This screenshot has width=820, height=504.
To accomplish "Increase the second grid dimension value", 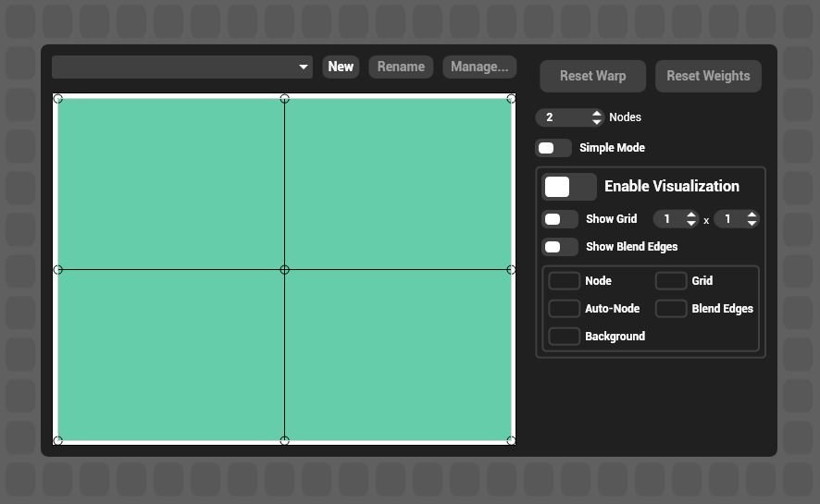I will 752,215.
